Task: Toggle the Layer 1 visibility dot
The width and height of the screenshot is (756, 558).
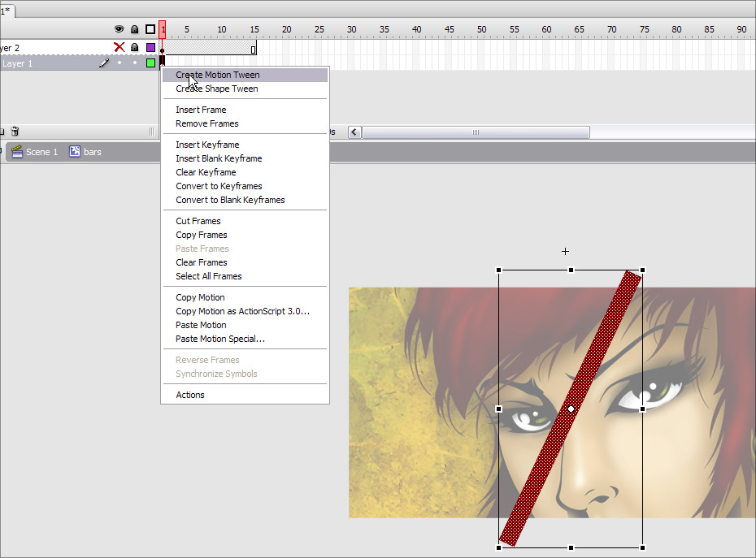Action: [119, 63]
